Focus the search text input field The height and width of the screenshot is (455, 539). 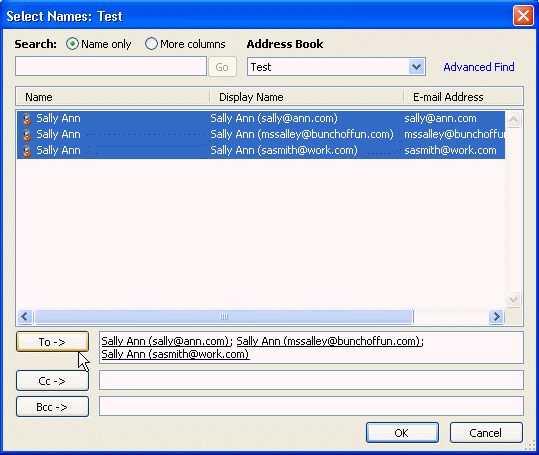coord(111,66)
